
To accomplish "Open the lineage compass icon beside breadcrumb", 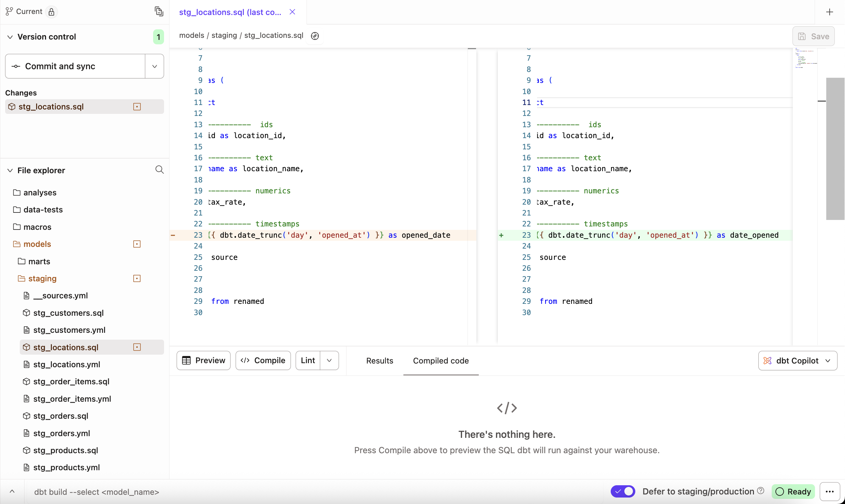I will (x=314, y=36).
